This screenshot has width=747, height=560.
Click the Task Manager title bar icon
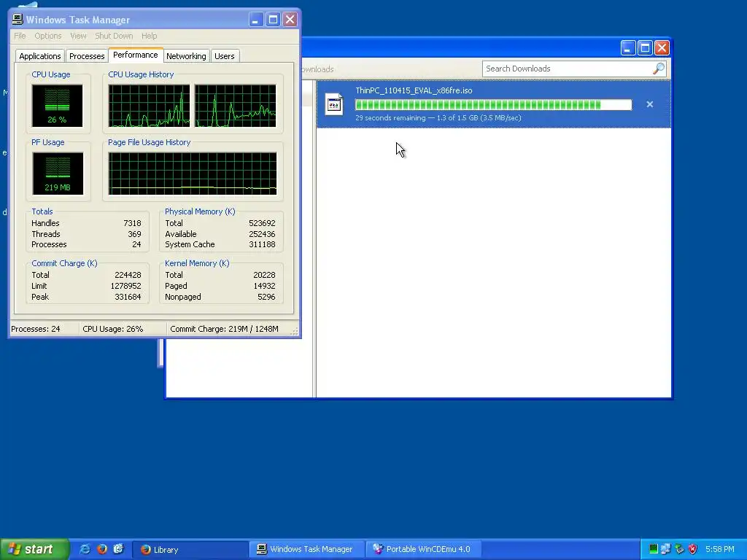coord(18,20)
